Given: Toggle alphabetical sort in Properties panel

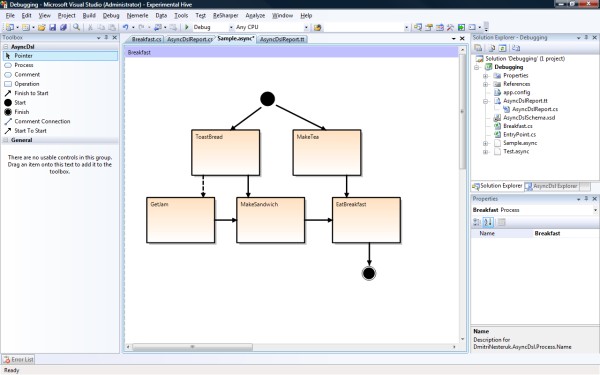Looking at the screenshot, I should 488,222.
